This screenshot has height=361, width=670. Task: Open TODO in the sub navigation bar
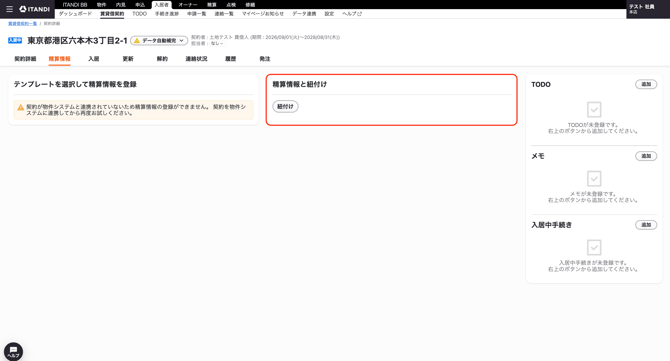pos(139,14)
